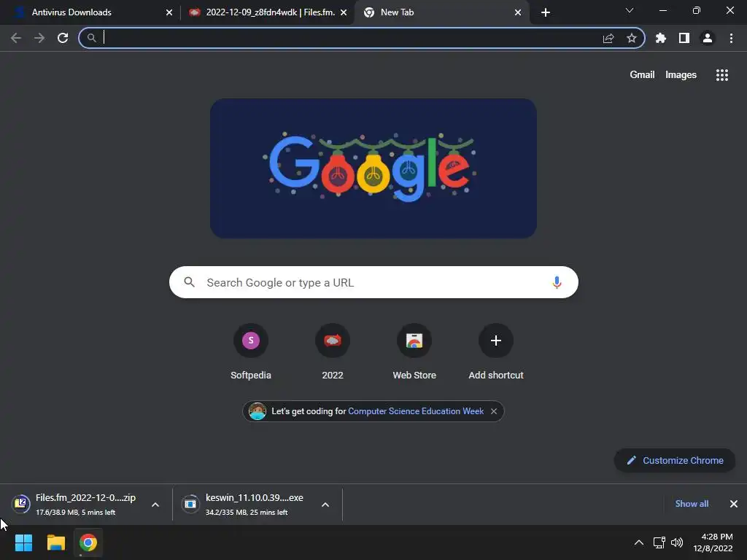Open Gmail link

pos(642,75)
